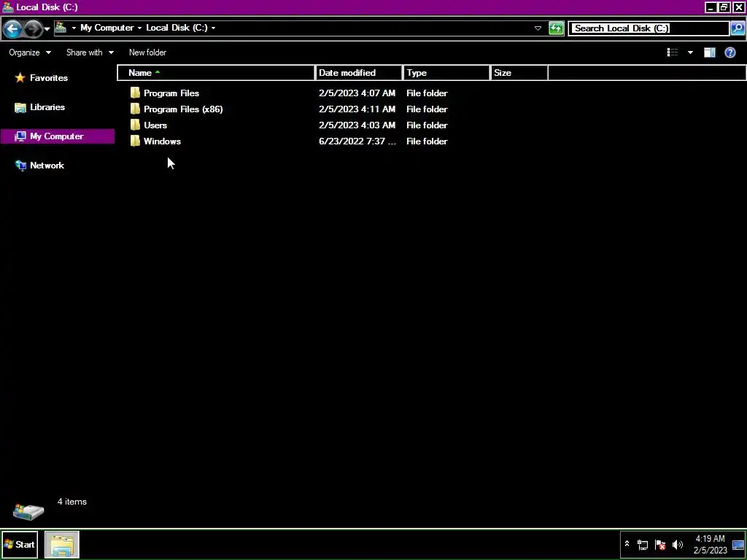Open the Start menu
Image resolution: width=747 pixels, height=560 pixels.
coord(20,544)
